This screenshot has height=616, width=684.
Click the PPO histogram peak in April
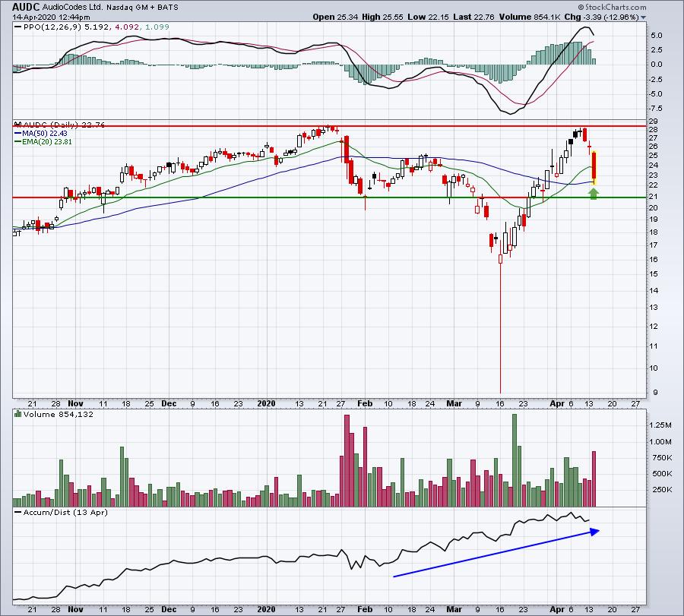pos(577,53)
